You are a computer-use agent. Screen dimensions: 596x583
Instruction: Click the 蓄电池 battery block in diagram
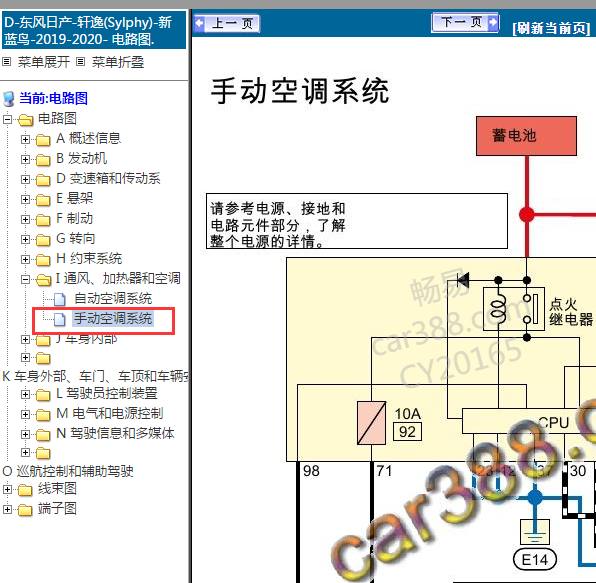526,136
